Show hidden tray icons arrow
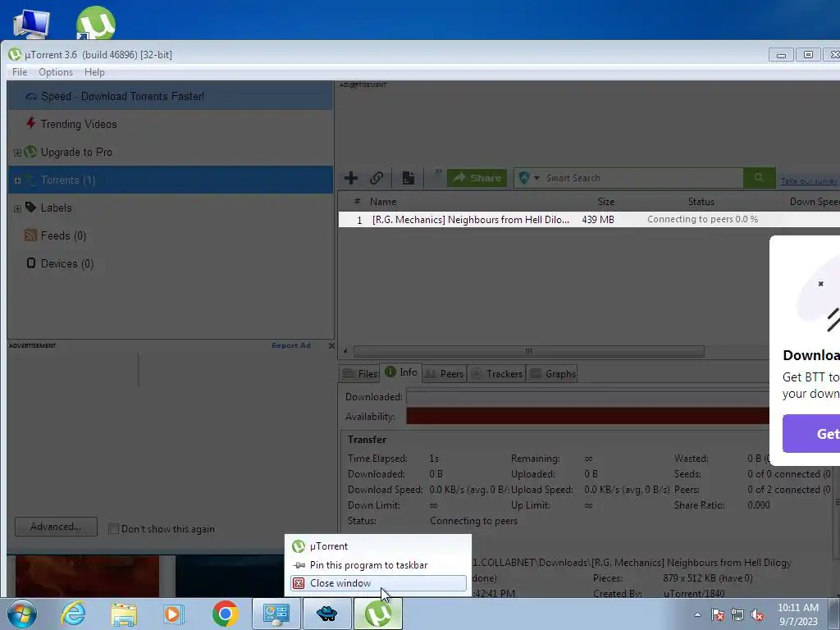840x630 pixels. [x=697, y=614]
